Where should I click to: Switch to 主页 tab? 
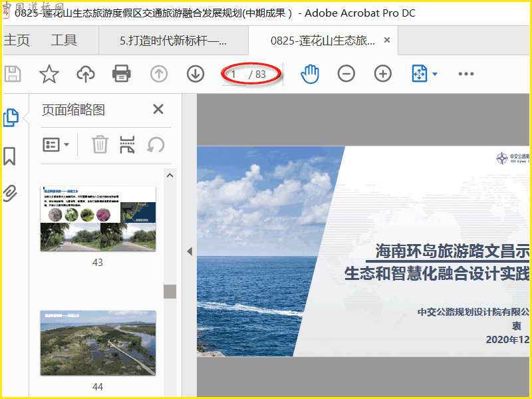point(17,41)
